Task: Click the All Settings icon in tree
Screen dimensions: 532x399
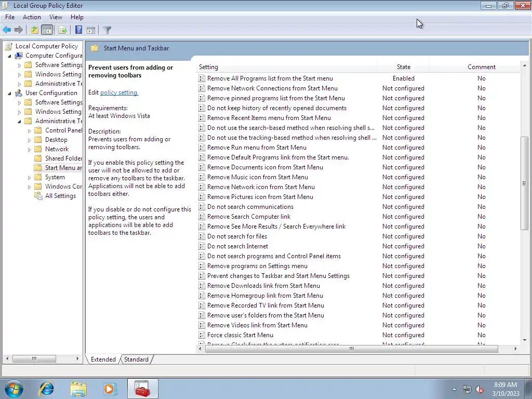Action: point(38,196)
